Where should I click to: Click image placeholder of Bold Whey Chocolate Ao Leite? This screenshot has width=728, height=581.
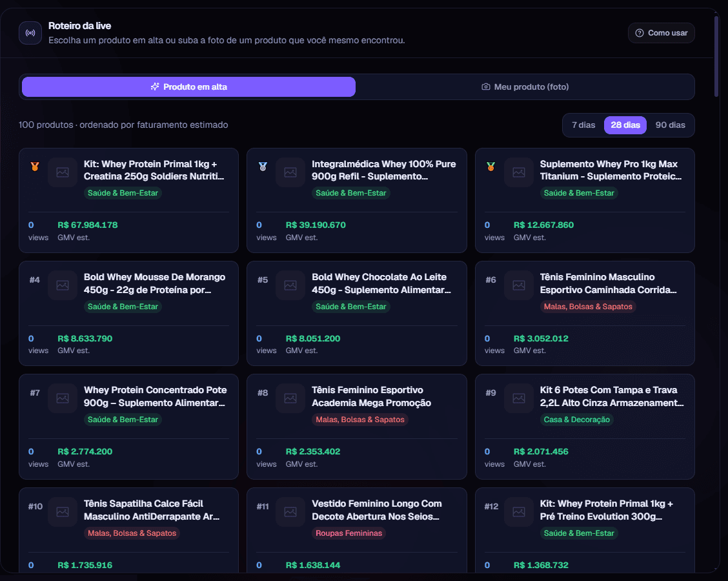pos(290,285)
